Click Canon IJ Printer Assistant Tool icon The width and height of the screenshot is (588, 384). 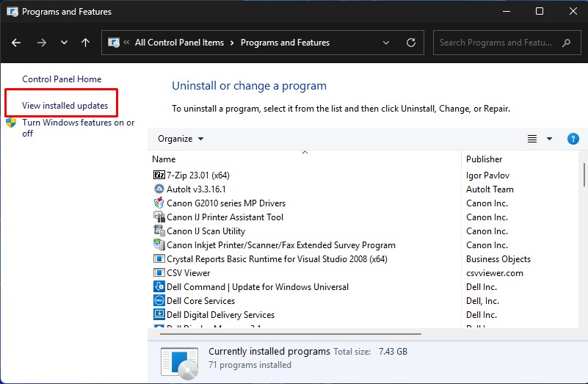point(159,217)
